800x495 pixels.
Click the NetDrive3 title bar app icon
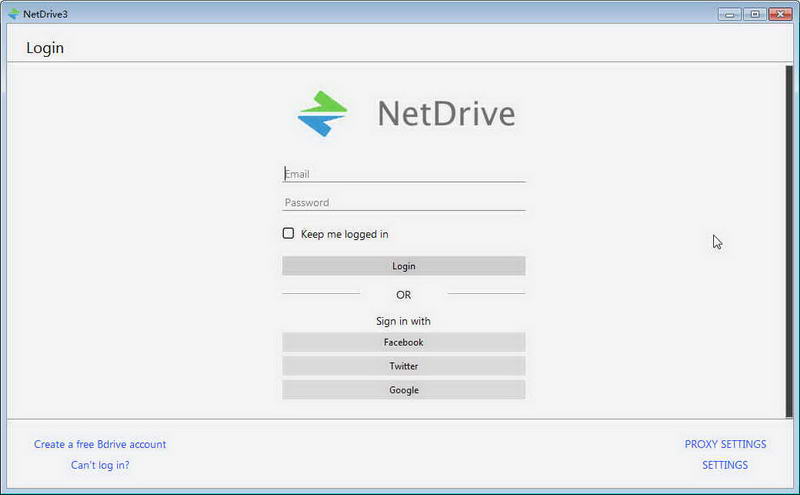[14, 14]
